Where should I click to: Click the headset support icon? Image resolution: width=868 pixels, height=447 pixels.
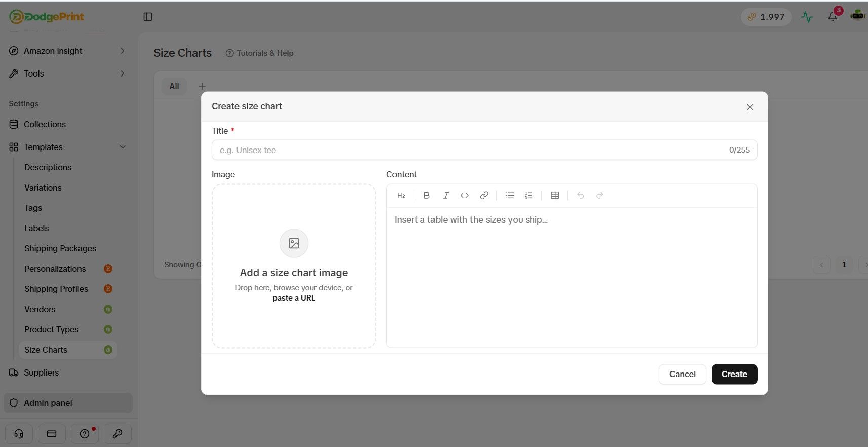click(19, 434)
